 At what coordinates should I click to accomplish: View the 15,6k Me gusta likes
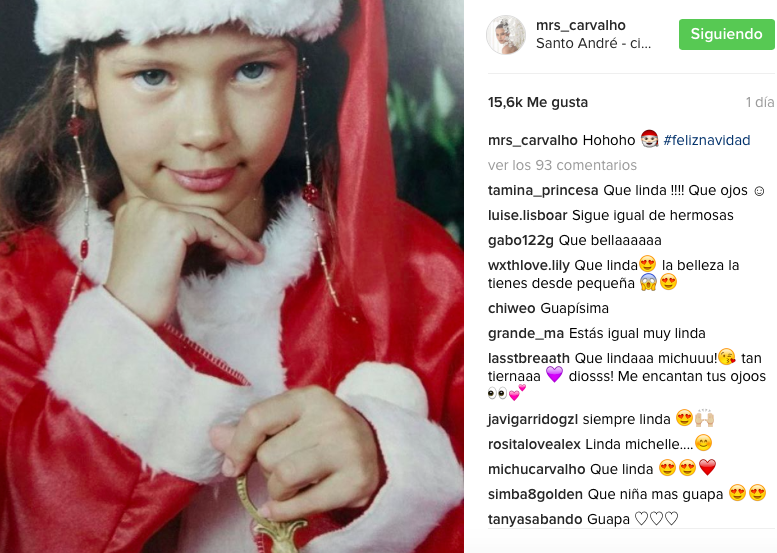tap(538, 103)
